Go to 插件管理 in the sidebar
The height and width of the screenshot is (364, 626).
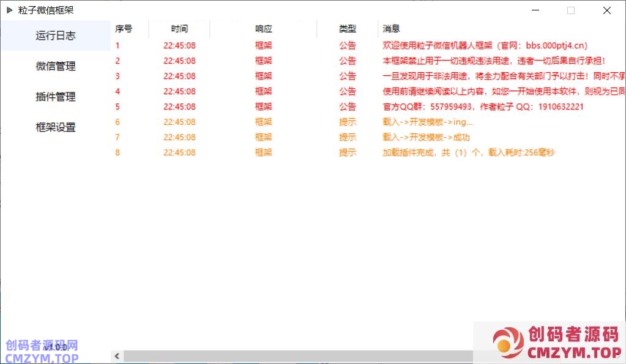pos(56,97)
